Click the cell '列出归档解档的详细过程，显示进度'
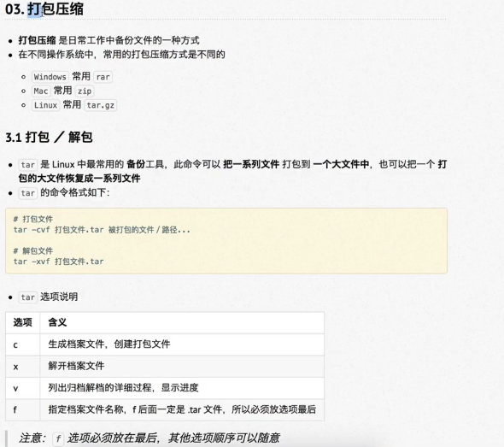 182,389
